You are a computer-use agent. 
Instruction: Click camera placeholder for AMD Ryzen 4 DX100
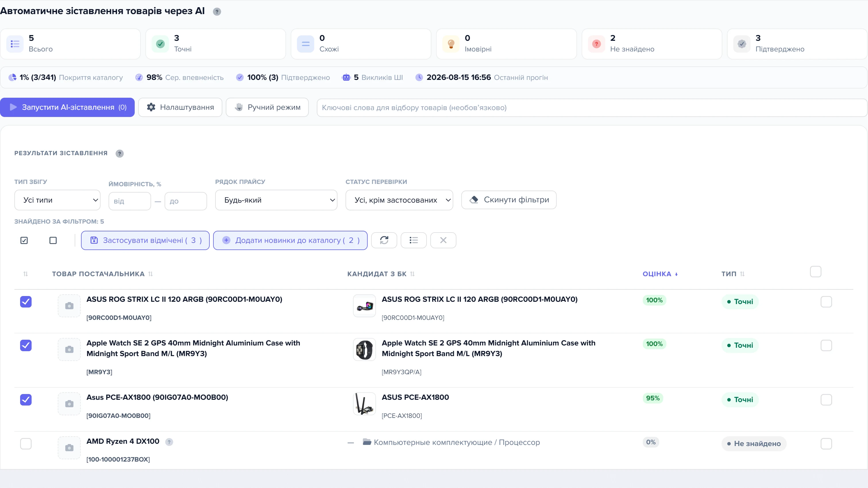[x=69, y=448]
